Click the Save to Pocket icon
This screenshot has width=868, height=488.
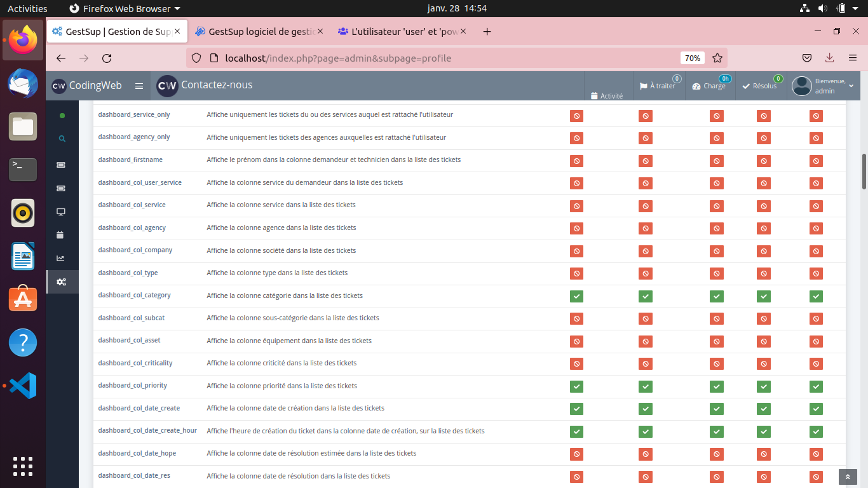[806, 58]
